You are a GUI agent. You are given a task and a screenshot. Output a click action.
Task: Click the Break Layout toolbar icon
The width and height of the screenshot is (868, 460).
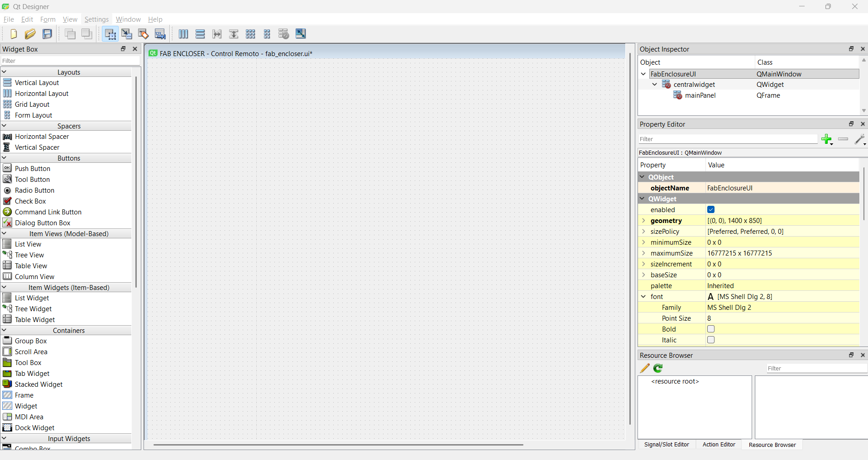pyautogui.click(x=284, y=34)
